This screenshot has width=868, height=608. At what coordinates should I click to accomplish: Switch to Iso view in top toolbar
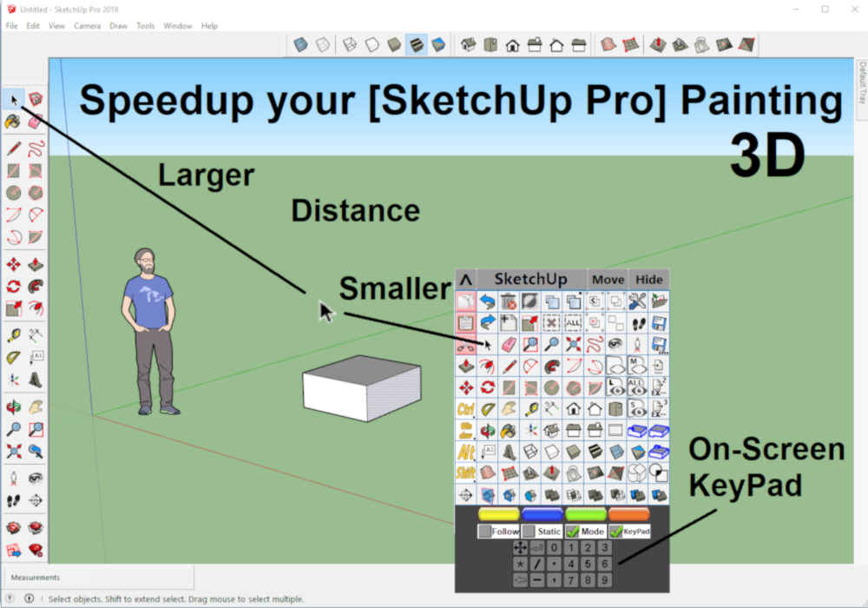click(469, 44)
